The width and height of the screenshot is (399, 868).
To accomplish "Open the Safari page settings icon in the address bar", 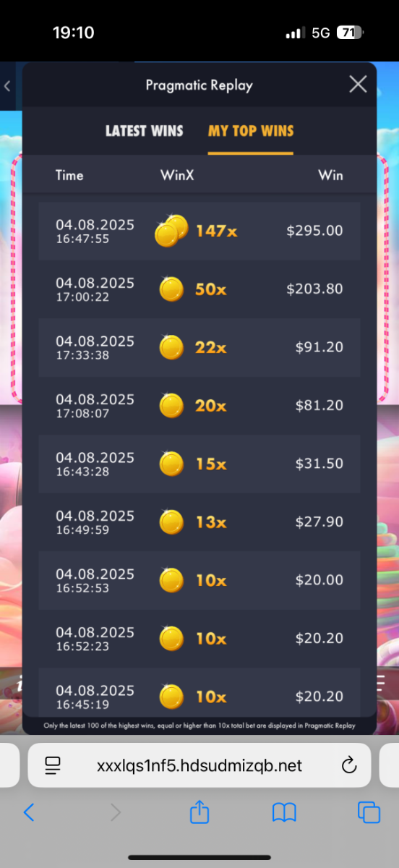I will 52,765.
